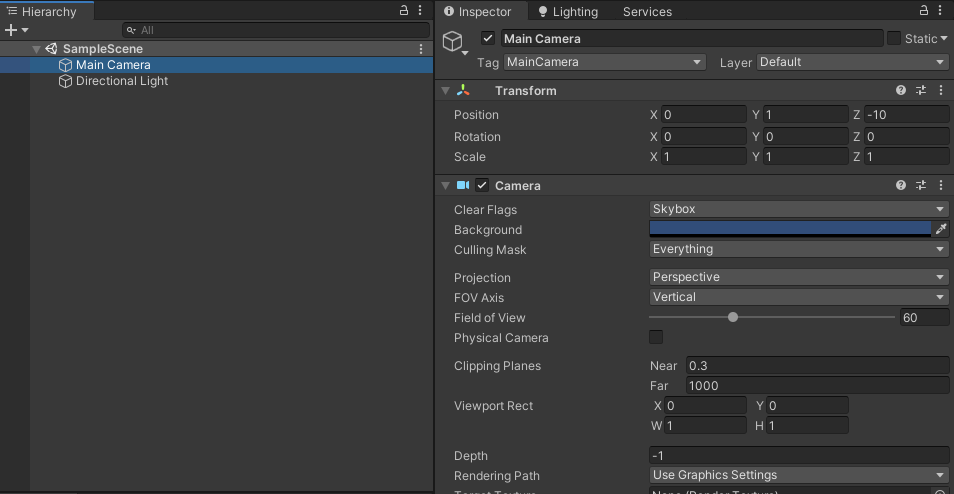Open Camera component presets icon
The height and width of the screenshot is (494, 954).
[921, 185]
